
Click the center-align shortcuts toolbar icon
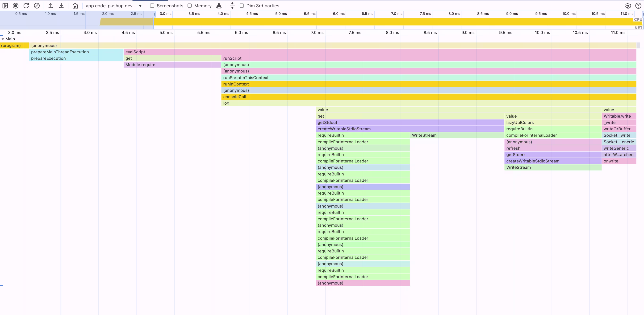coord(232,5)
